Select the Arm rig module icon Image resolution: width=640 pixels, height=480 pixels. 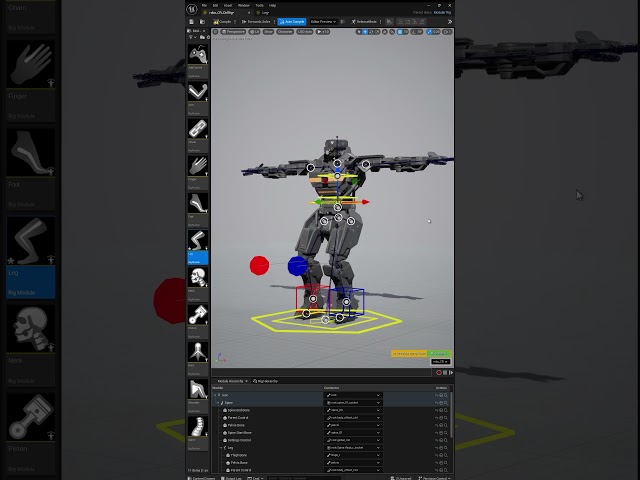coord(198,91)
